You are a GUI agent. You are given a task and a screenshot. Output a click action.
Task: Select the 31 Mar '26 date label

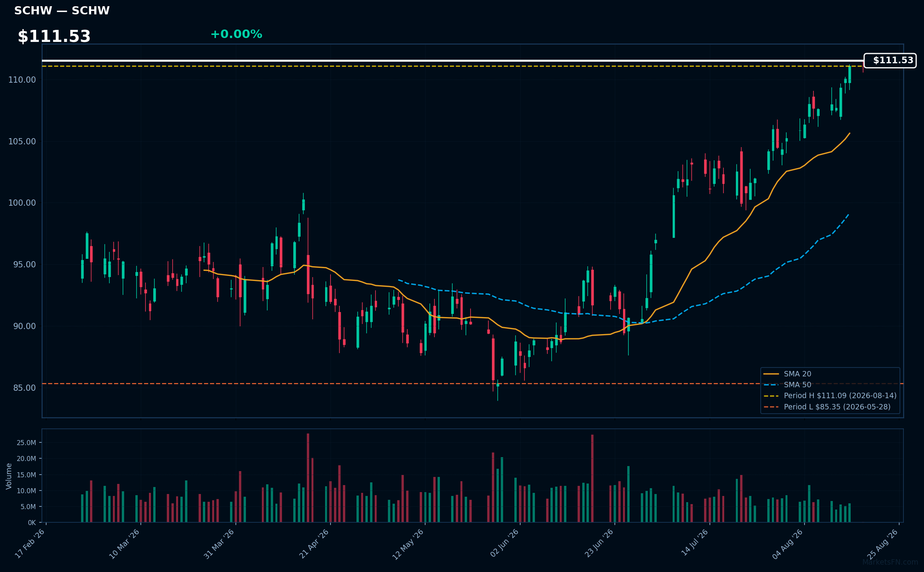click(x=220, y=543)
